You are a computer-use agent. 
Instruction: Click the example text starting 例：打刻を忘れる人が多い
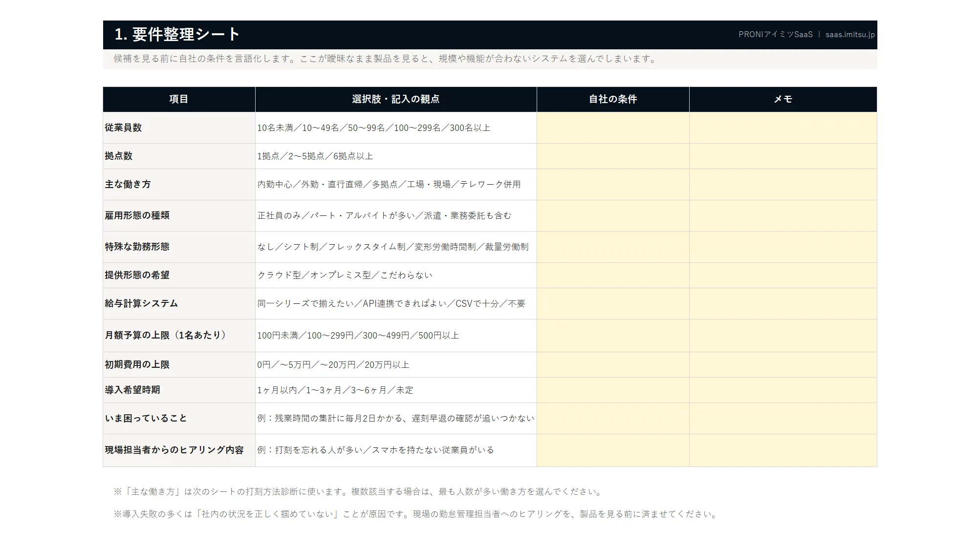(x=376, y=450)
